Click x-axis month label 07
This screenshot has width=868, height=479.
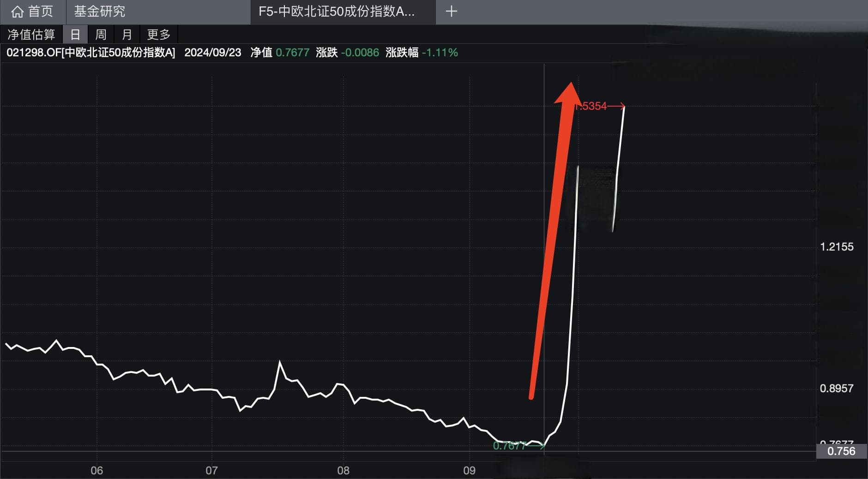point(211,471)
